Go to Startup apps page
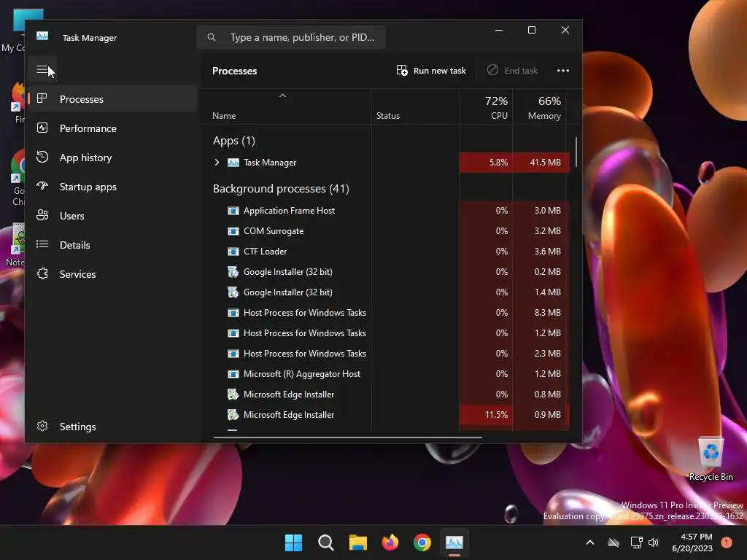The height and width of the screenshot is (560, 747). pos(112,187)
